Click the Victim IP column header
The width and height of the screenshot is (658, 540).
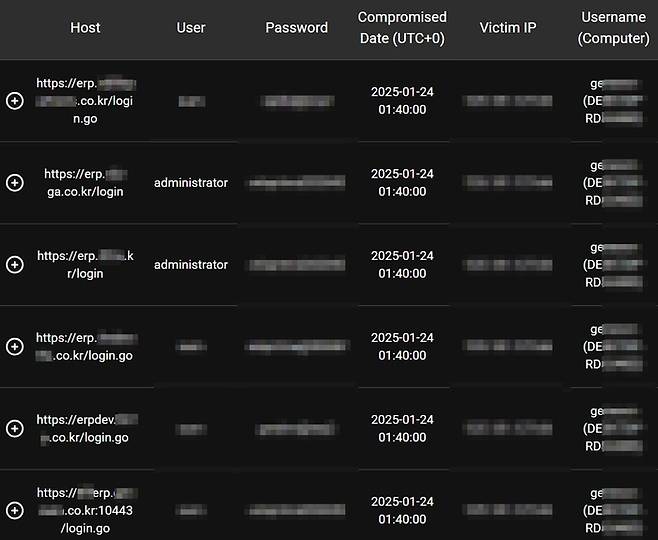coord(507,28)
